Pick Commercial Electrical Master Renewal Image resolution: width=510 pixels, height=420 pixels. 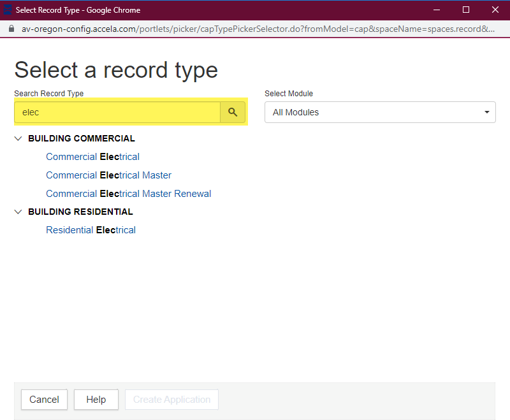[x=128, y=194]
